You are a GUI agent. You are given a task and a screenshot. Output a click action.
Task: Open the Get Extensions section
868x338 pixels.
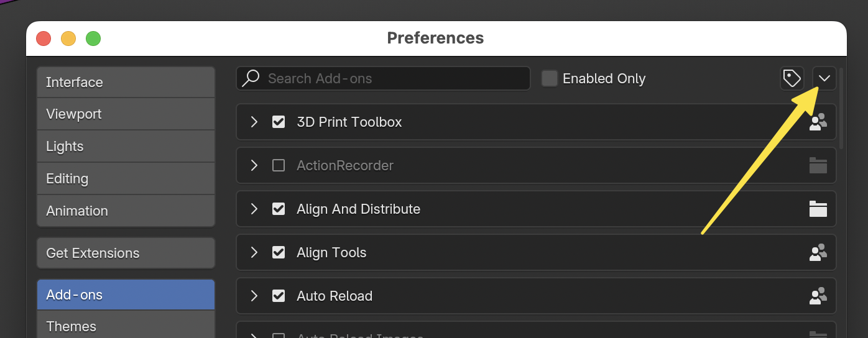[x=126, y=253]
